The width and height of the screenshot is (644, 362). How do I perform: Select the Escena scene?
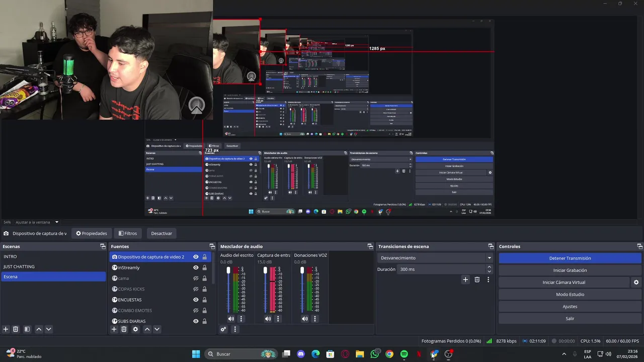click(53, 277)
